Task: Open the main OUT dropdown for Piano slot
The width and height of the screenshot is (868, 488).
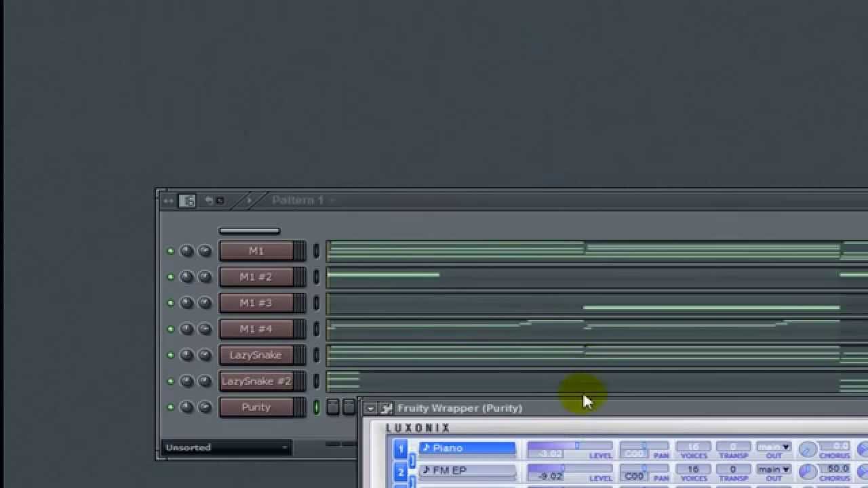Action: click(x=774, y=447)
